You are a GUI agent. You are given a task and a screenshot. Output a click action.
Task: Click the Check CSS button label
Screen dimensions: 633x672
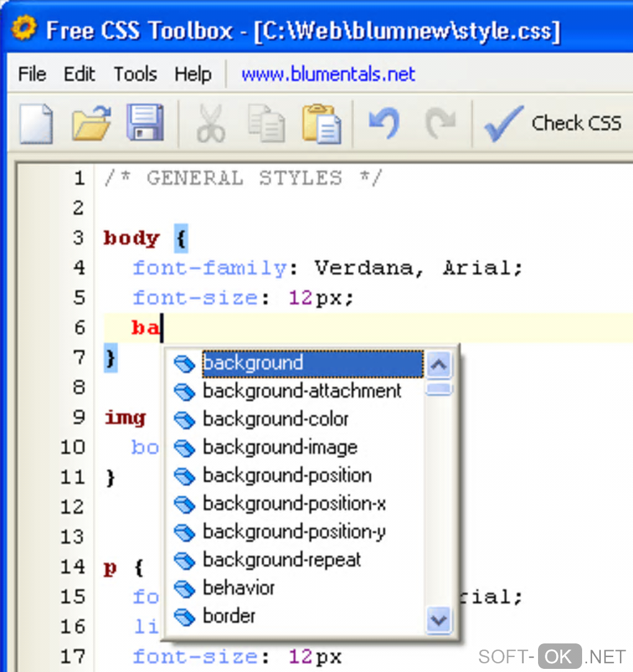pos(576,124)
